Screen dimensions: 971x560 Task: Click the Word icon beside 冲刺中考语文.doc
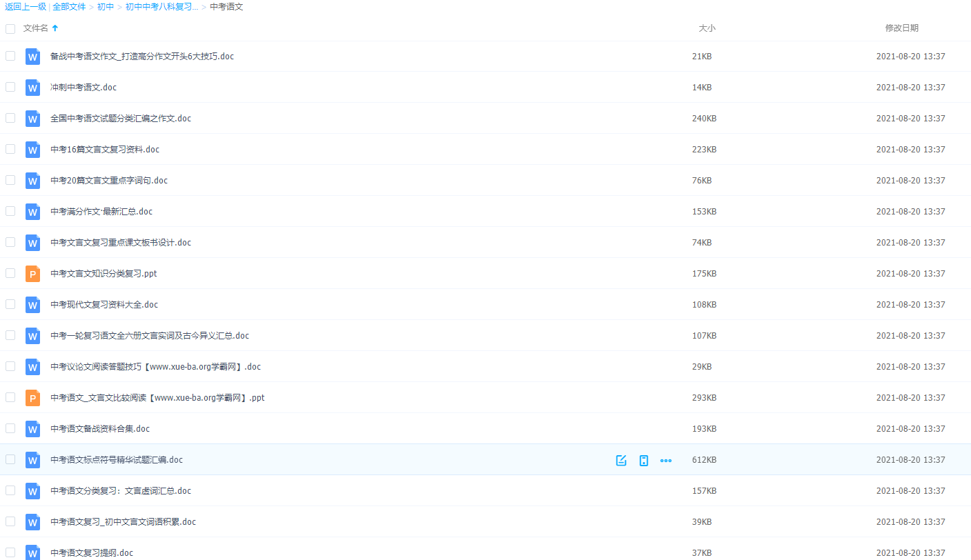(32, 88)
